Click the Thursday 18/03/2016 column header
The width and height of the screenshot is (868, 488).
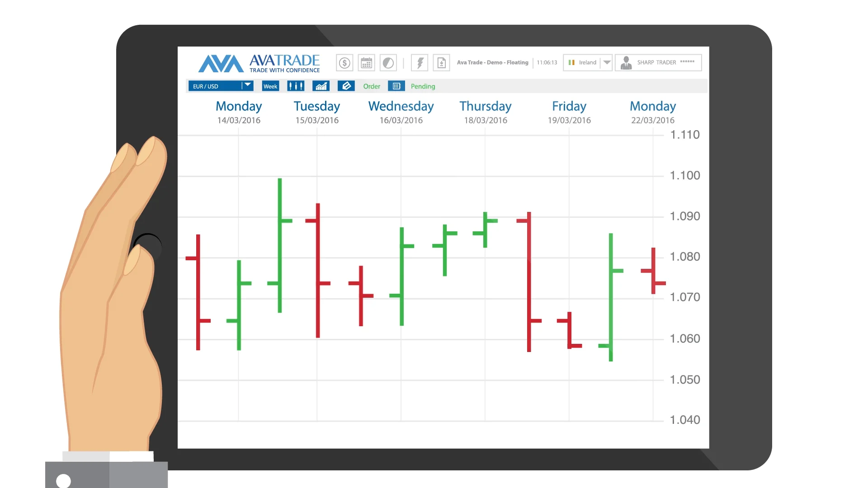[x=486, y=112]
